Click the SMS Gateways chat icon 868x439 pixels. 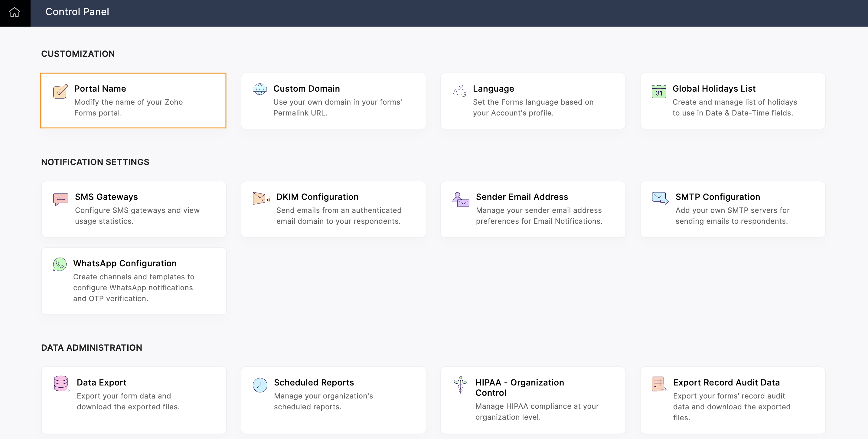[x=61, y=199]
